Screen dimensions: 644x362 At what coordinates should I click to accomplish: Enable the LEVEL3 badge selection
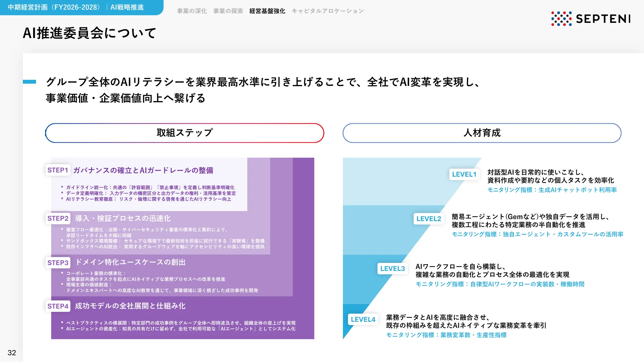tap(393, 269)
